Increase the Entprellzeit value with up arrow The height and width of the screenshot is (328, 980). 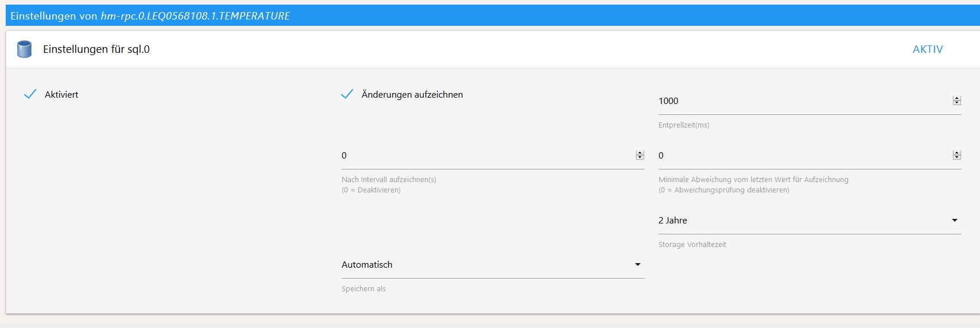pos(956,98)
